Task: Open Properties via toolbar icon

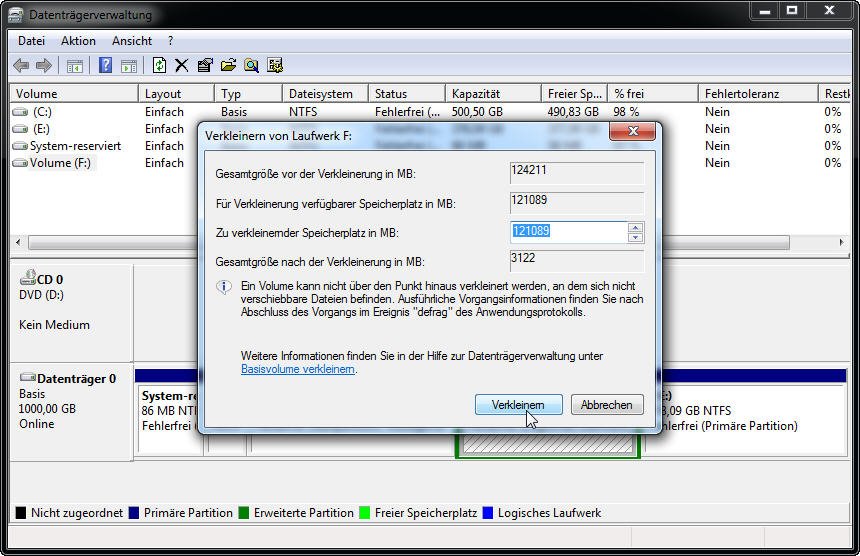Action: (205, 66)
